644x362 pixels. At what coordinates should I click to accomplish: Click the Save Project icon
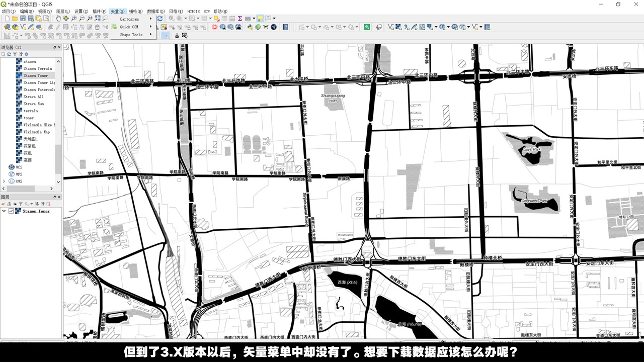coord(23,18)
